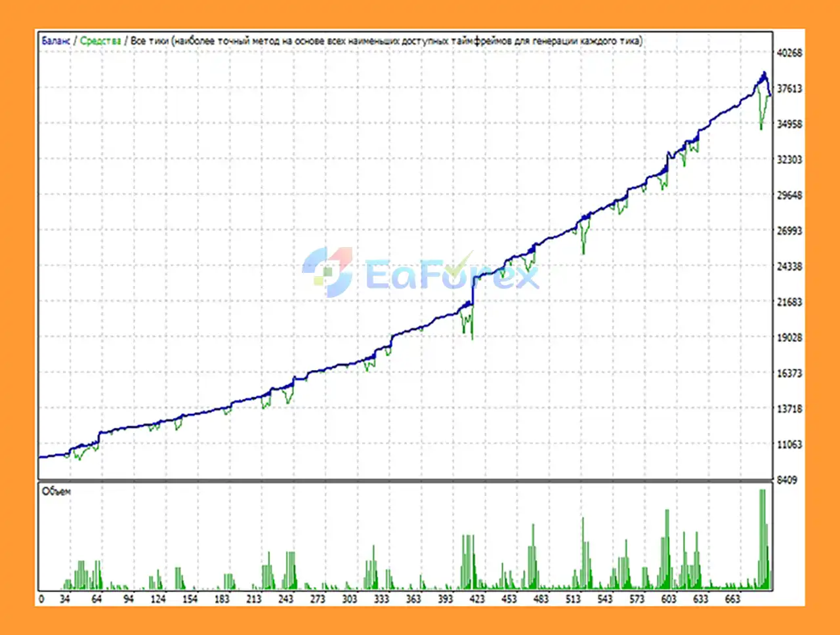Click the 16373 price axis label
This screenshot has height=635, width=840.
tap(789, 373)
